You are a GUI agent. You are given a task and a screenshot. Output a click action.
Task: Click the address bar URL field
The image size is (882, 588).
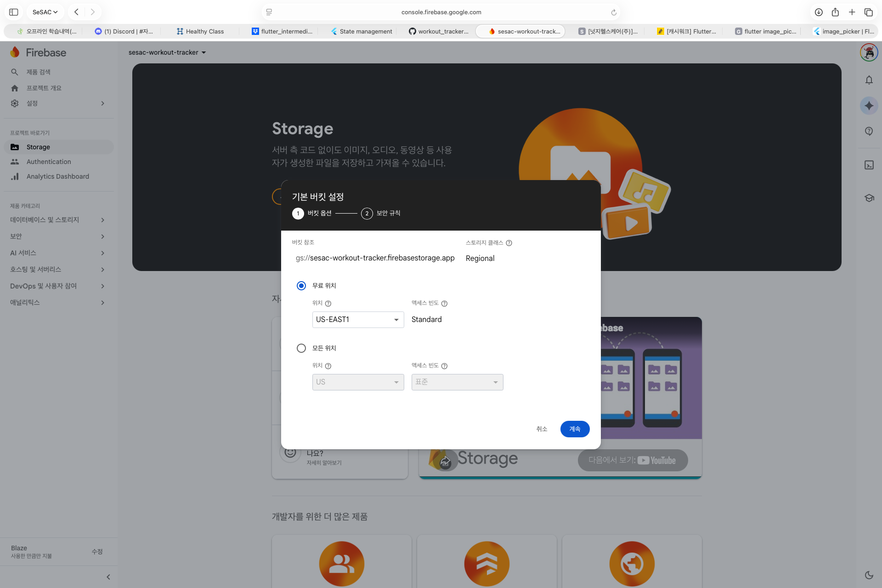pos(441,12)
